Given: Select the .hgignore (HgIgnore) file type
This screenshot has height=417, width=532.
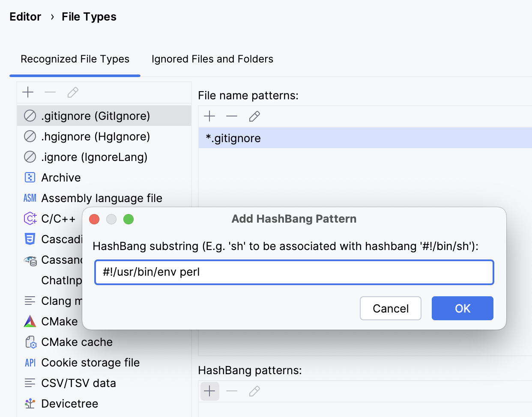Looking at the screenshot, I should click(x=95, y=136).
